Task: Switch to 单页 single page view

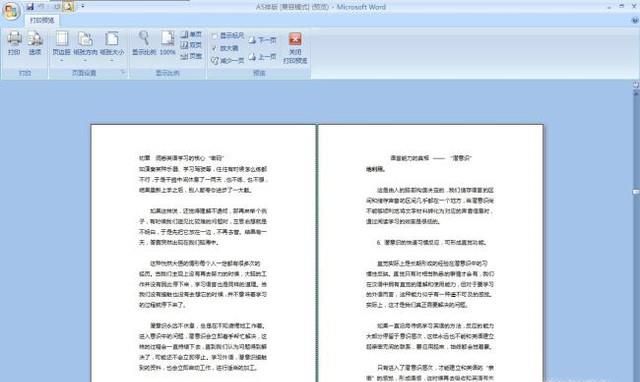Action: (x=191, y=34)
